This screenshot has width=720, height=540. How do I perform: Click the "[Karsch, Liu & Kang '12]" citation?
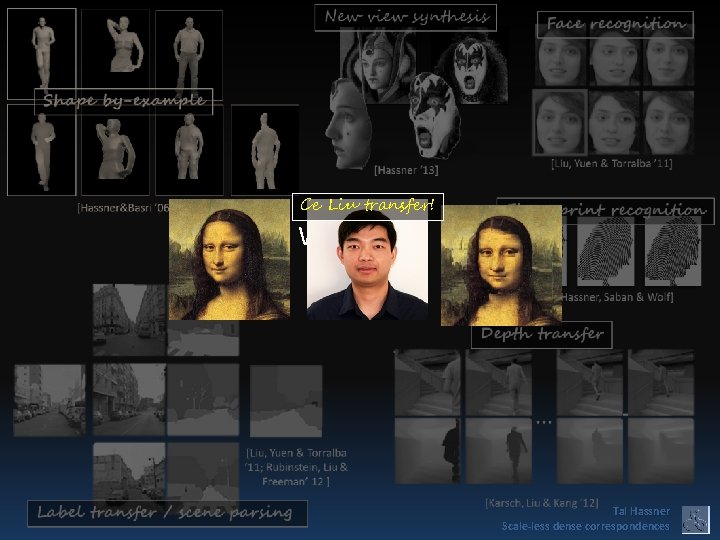pos(542,503)
